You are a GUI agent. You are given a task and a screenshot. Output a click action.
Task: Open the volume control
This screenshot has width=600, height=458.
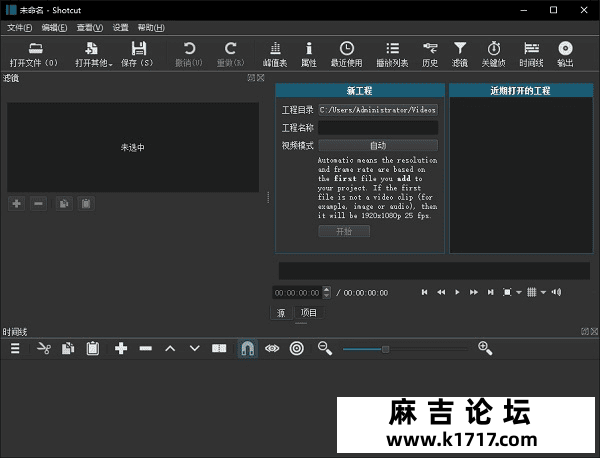point(556,292)
